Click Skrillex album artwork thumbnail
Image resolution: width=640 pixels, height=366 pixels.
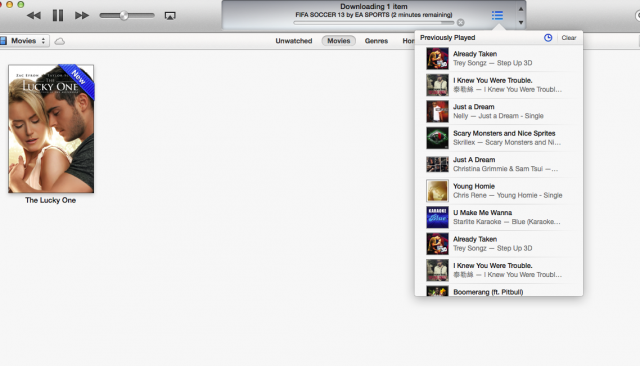437,138
